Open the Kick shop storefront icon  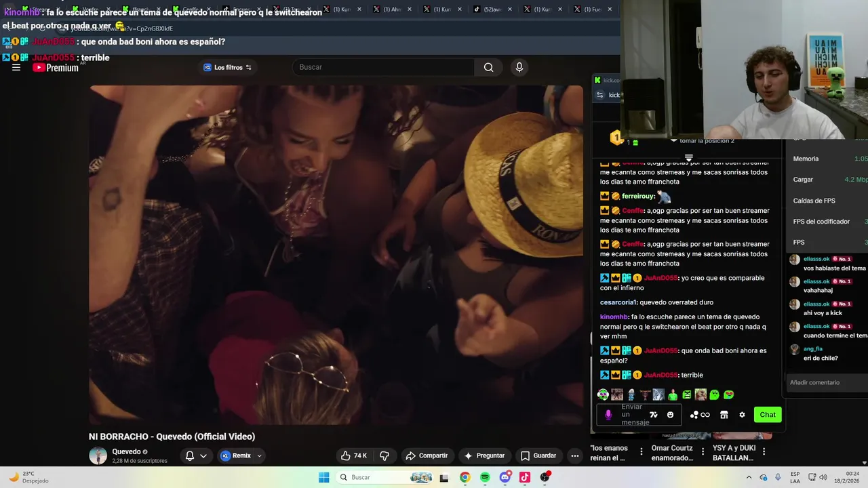[724, 415]
